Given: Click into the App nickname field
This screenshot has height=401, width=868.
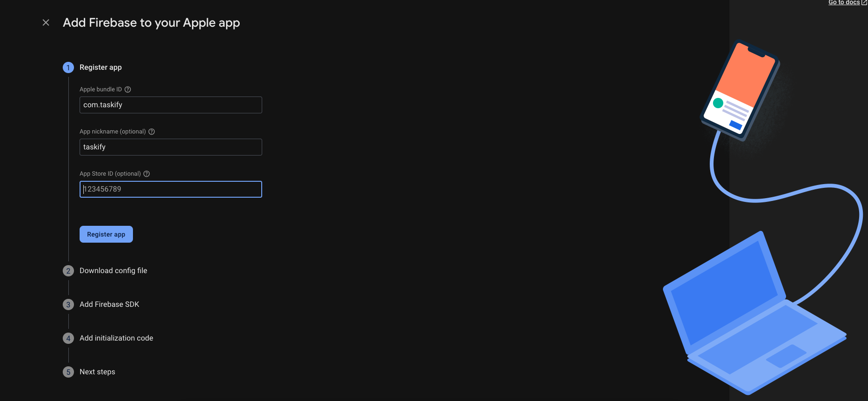Looking at the screenshot, I should [170, 147].
